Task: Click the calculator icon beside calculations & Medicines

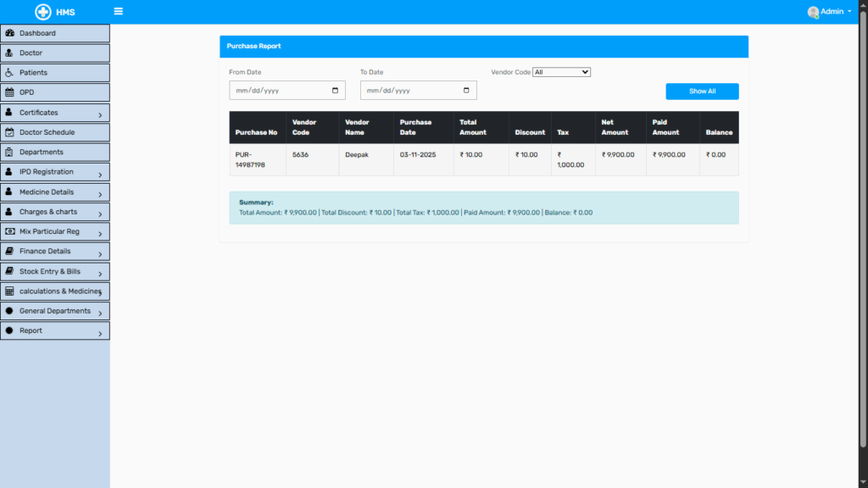Action: tap(9, 291)
